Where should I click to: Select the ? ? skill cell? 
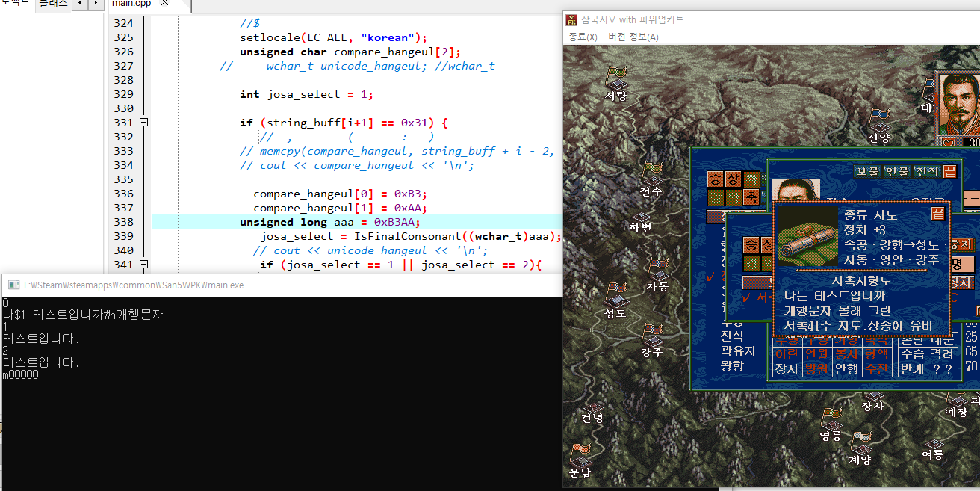pos(942,369)
